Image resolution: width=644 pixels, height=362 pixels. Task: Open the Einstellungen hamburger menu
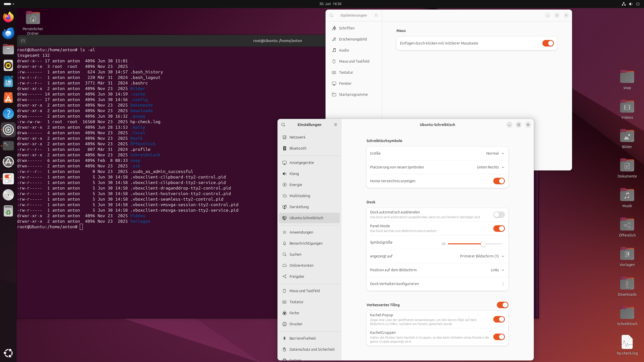click(x=336, y=125)
